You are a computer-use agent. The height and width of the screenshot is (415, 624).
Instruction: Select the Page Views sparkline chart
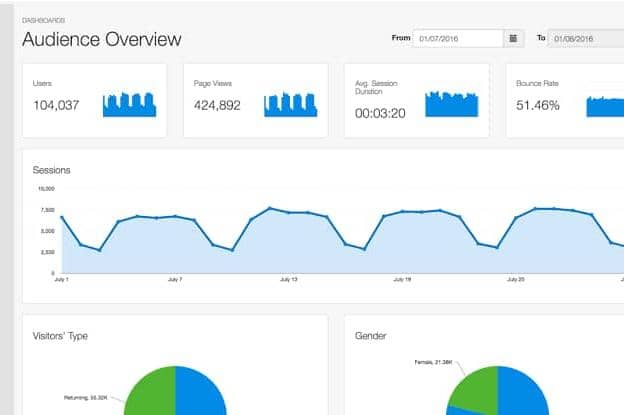pyautogui.click(x=291, y=105)
